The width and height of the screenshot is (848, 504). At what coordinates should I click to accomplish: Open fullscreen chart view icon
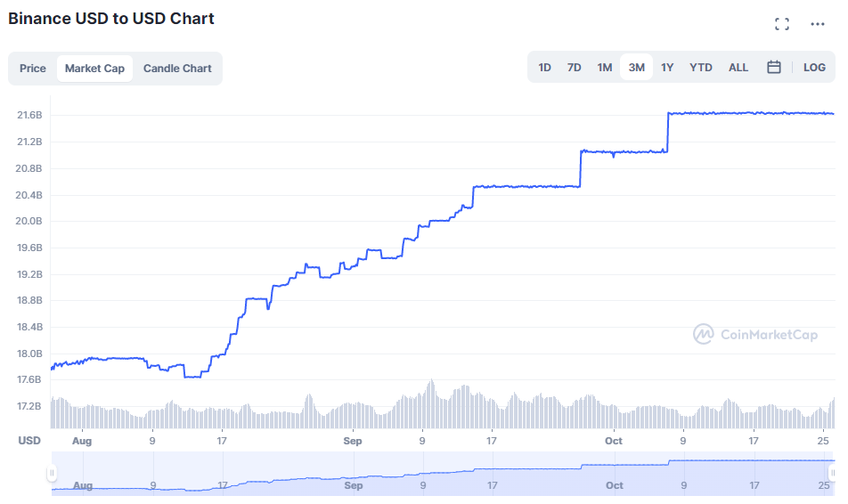point(782,24)
